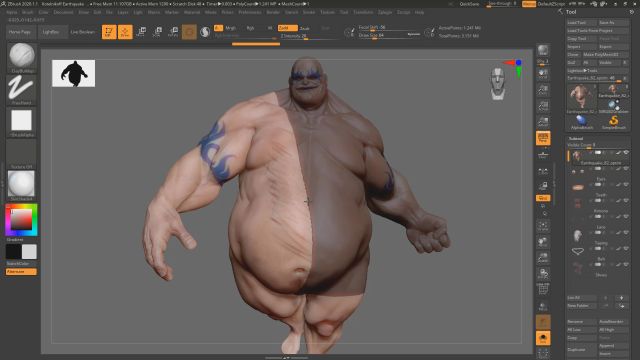640x360 pixels.
Task: Open the Document menu
Action: click(63, 12)
